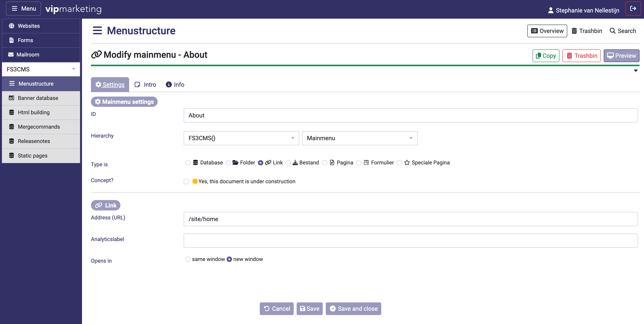This screenshot has height=324, width=644.
Task: Select the Folder type radio button
Action: 228,163
